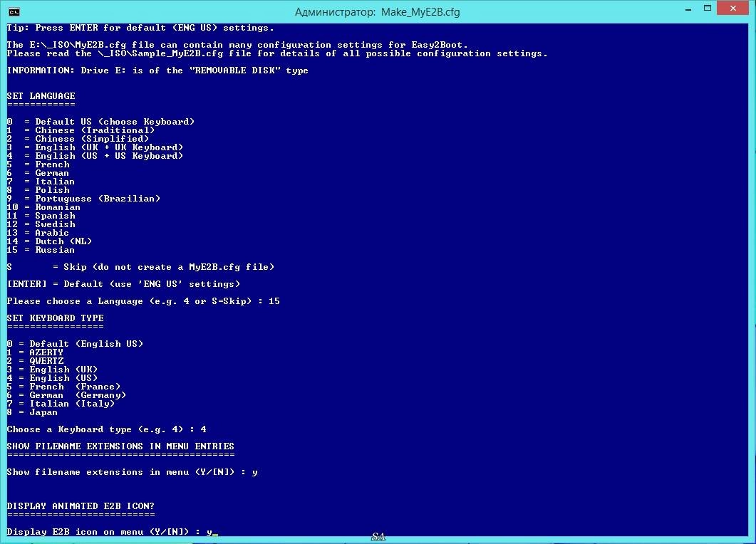Screen dimensions: 756x544
Task: Click the 'German (Germany)' keyboard line
Action: [x=66, y=395]
